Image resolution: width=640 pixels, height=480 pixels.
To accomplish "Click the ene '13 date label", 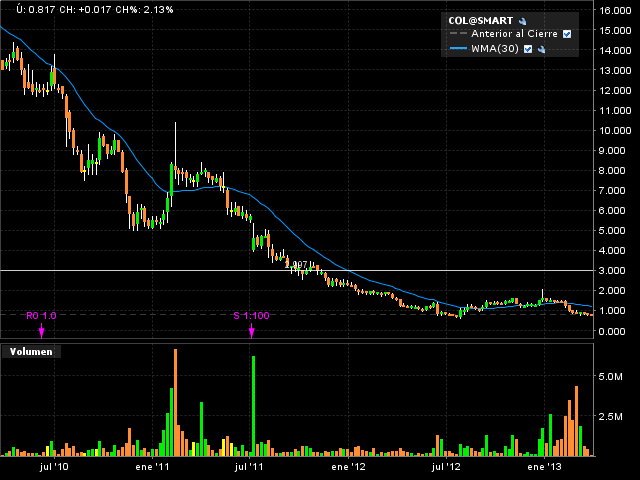I will tap(544, 467).
